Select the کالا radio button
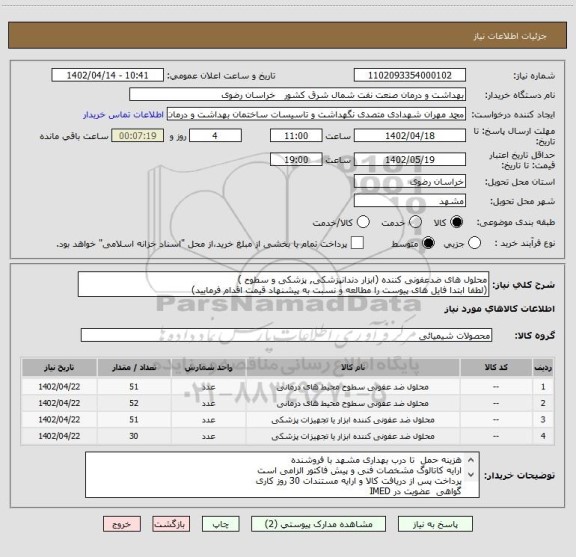Screen dimensions: 576x557 [x=457, y=222]
